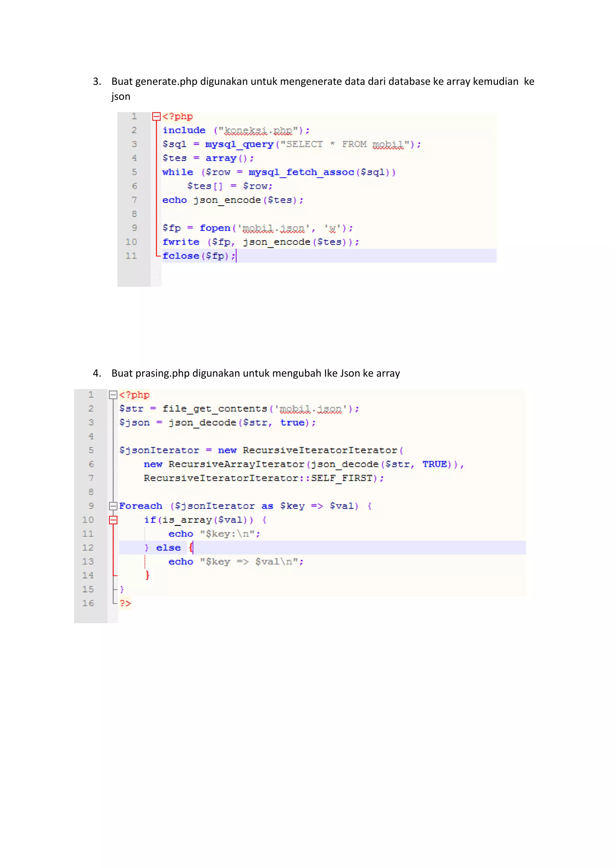614x868 pixels.
Task: Click the while mysql_fetch_assoc line
Action: 279,172
